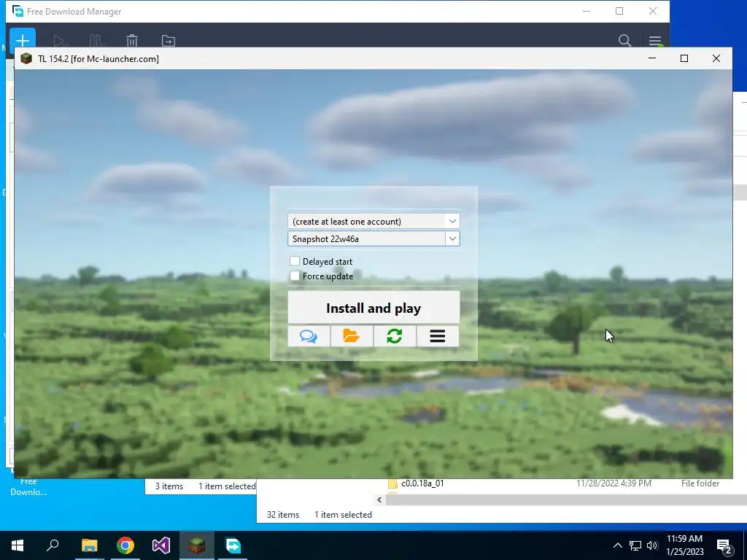Open search in Free Download Manager
Screen dimensions: 747x560
(624, 41)
